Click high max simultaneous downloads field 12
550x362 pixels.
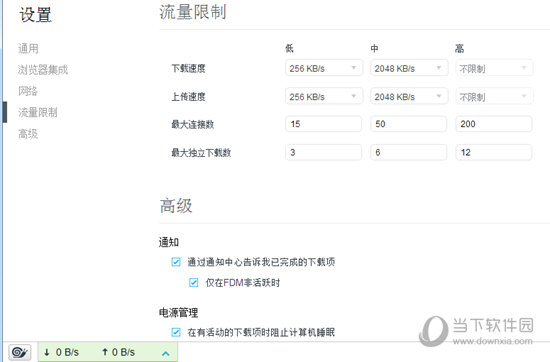point(494,152)
